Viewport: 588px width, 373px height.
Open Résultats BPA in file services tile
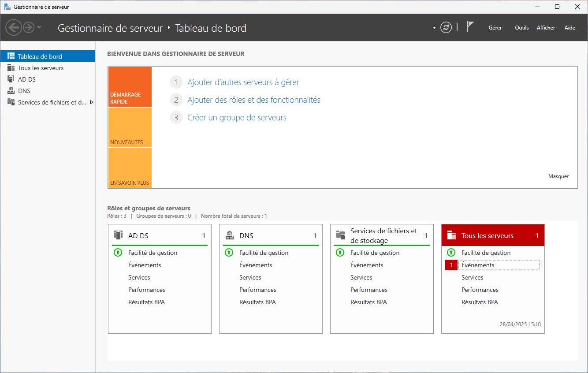click(368, 302)
